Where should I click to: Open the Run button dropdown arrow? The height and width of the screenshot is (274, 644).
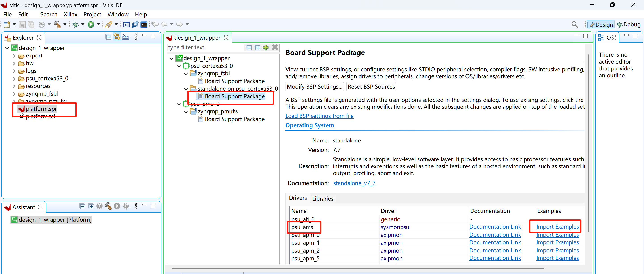(x=98, y=24)
